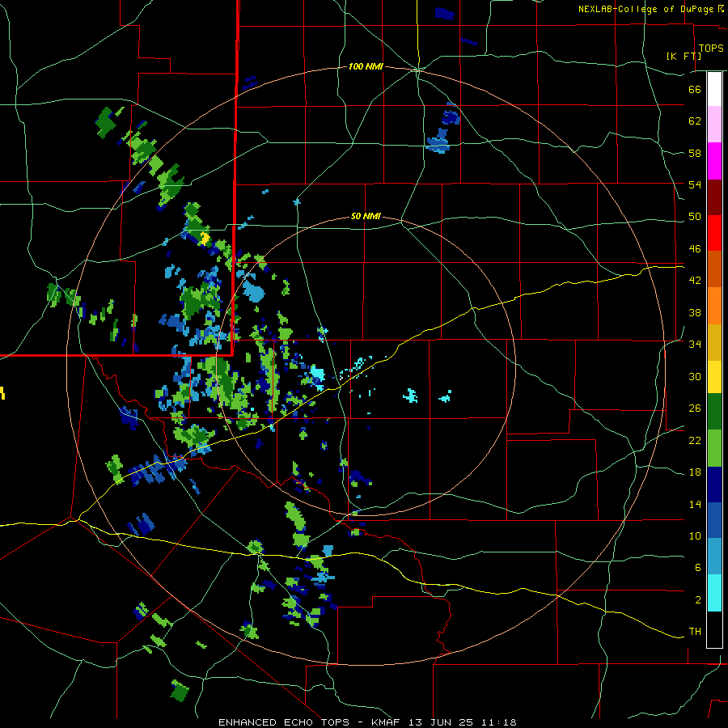
Task: Click the bright orange legend swatch
Action: (714, 306)
